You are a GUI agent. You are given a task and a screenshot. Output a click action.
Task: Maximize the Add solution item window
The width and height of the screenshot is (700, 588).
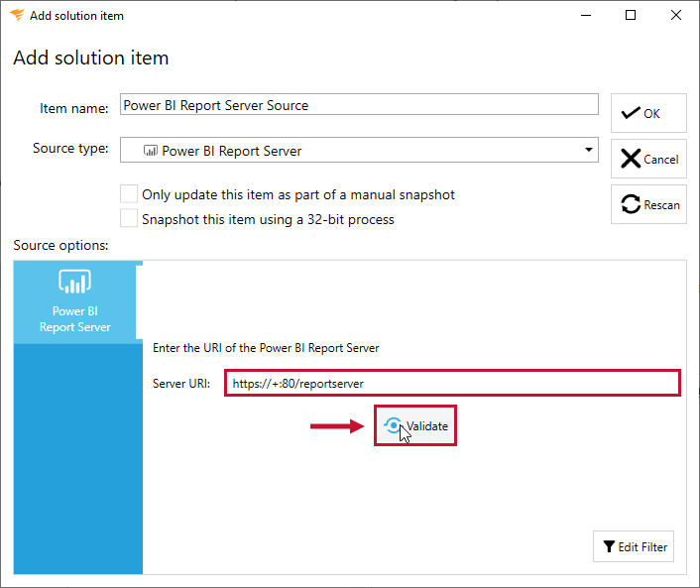coord(631,15)
